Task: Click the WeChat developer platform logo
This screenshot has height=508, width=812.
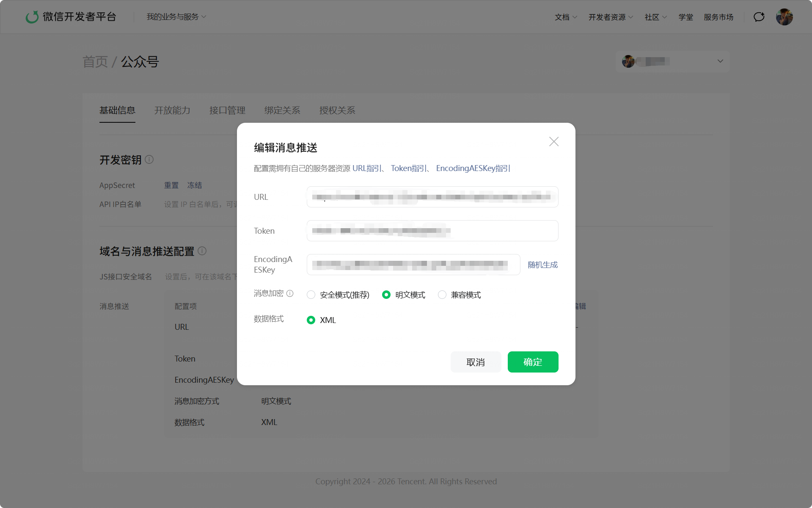Action: (x=71, y=17)
